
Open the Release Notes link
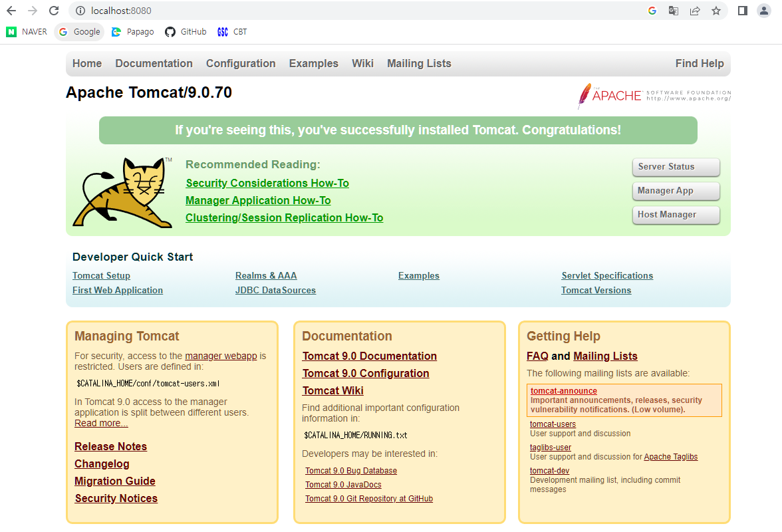pyautogui.click(x=110, y=447)
